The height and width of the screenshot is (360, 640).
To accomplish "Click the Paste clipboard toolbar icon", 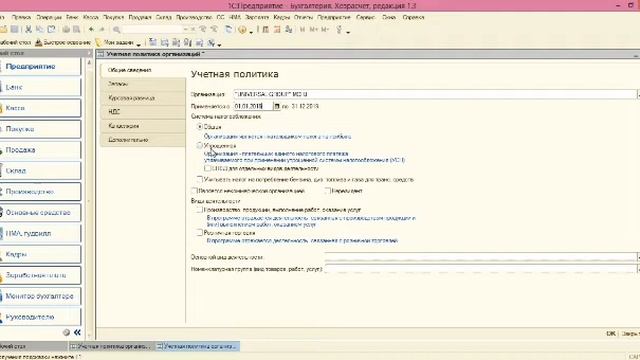I will point(51,29).
